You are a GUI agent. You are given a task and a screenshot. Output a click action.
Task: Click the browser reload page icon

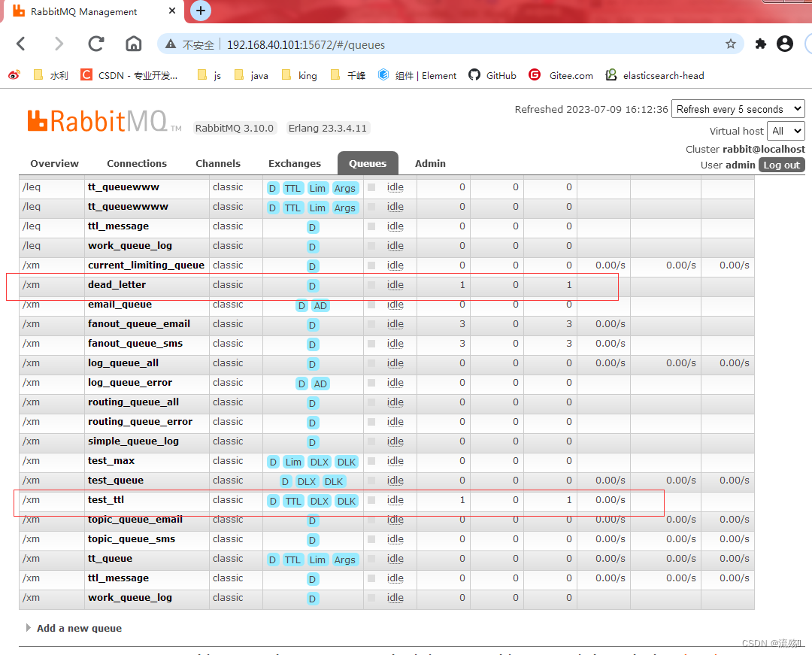[95, 44]
